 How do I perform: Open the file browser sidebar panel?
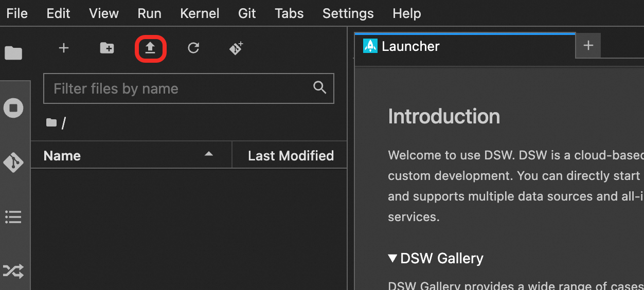(13, 53)
